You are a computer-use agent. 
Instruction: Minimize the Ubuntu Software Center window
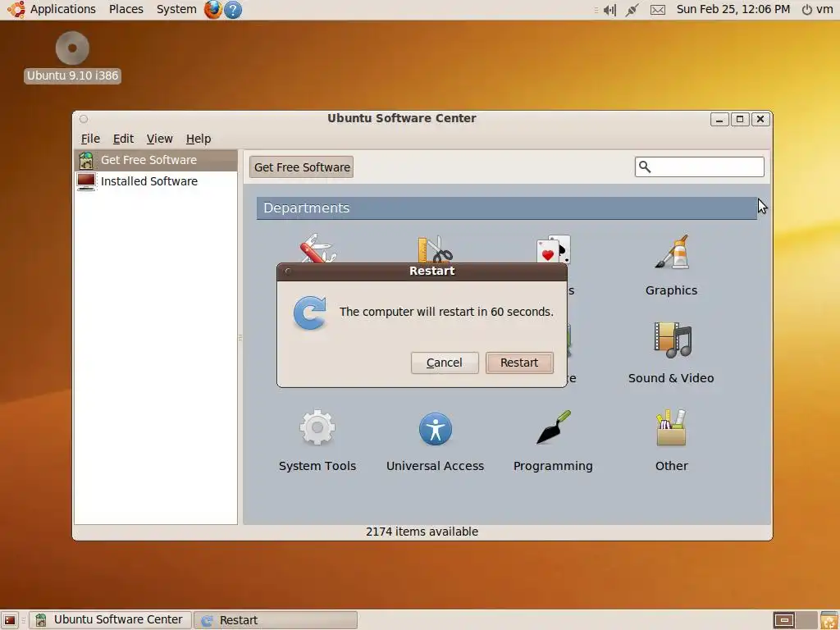pyautogui.click(x=719, y=119)
